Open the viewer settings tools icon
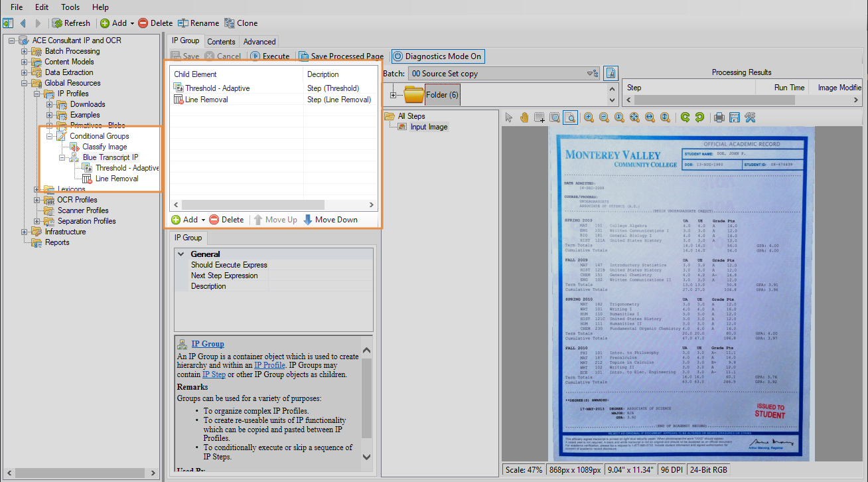Image resolution: width=868 pixels, height=482 pixels. pyautogui.click(x=750, y=118)
